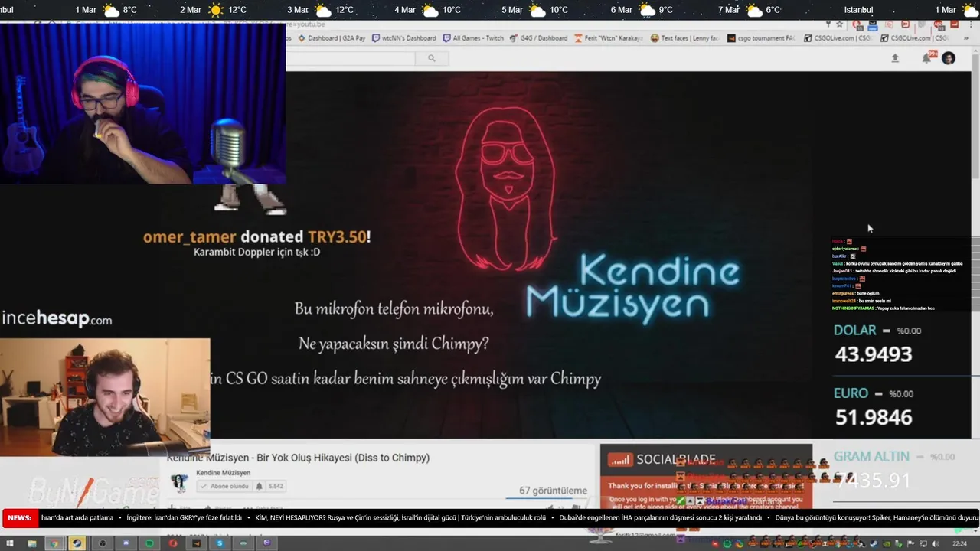Viewport: 980px width, 551px height.
Task: Click the red circular taskbar icon
Action: (x=173, y=543)
